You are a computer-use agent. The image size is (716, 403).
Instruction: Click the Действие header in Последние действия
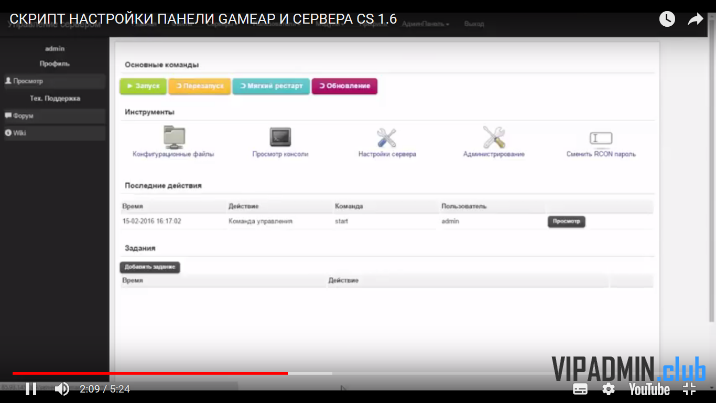[243, 206]
